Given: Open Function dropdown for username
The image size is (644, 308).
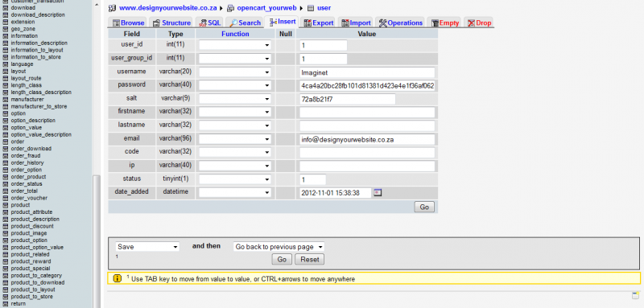Looking at the screenshot, I should click(x=235, y=72).
